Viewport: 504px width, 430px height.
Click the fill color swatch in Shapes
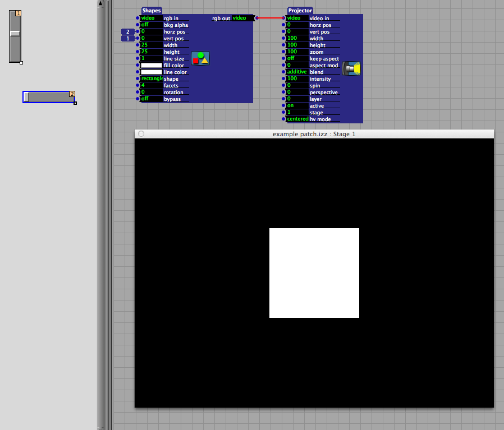151,66
